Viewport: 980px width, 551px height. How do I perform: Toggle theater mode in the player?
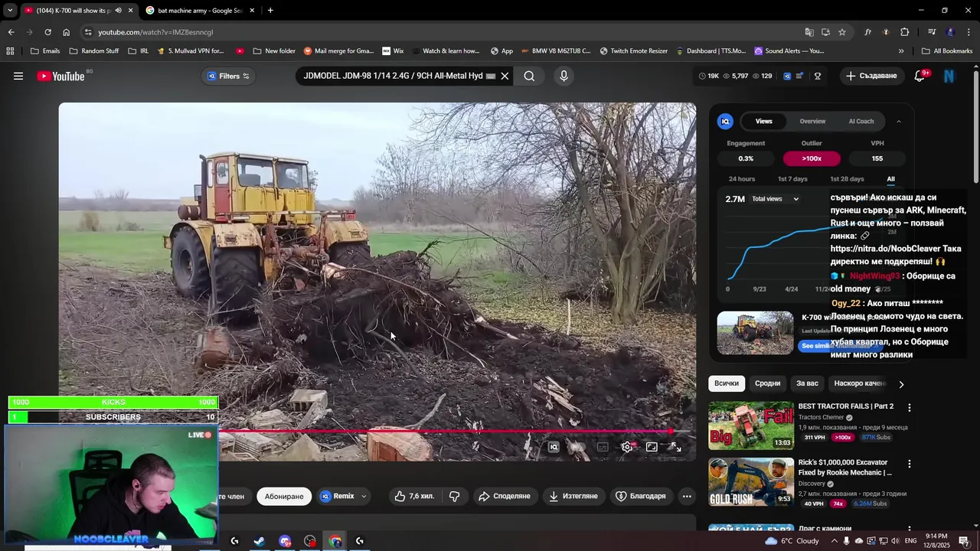pyautogui.click(x=652, y=447)
